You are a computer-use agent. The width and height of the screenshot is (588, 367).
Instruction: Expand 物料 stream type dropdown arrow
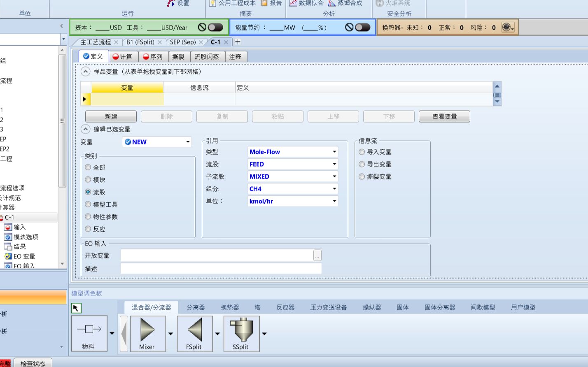tap(112, 333)
